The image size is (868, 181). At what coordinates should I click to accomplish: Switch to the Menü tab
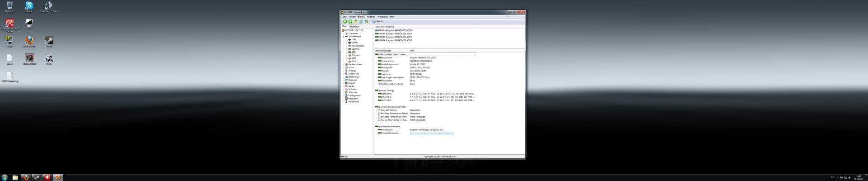[x=344, y=26]
